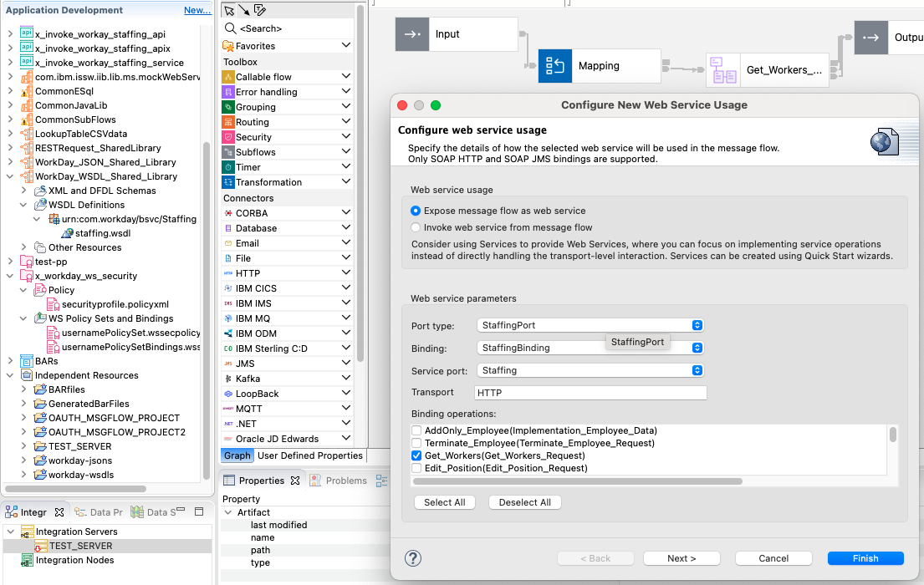This screenshot has height=585, width=924.
Task: Check the Edit_Position binding operation
Action: click(416, 468)
